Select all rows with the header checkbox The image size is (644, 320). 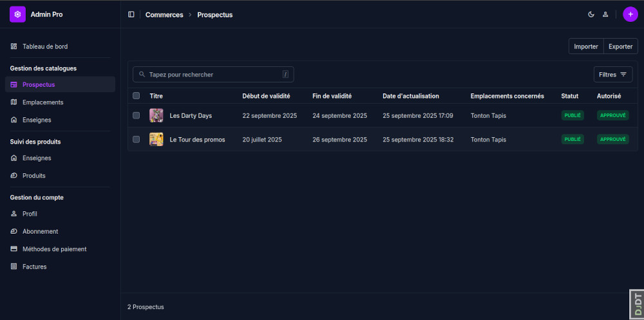pos(136,96)
